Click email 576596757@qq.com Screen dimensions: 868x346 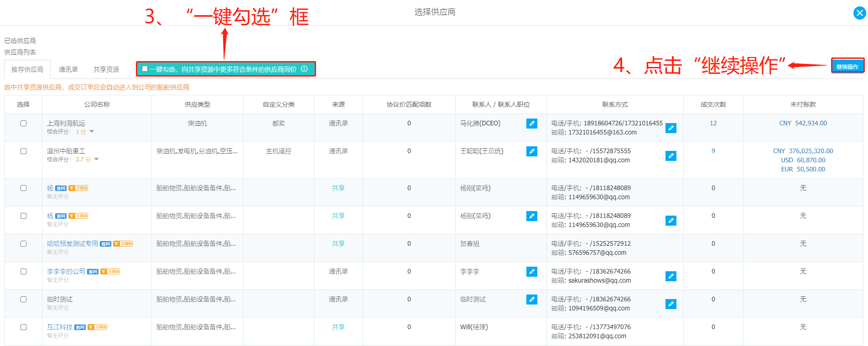[x=598, y=253]
